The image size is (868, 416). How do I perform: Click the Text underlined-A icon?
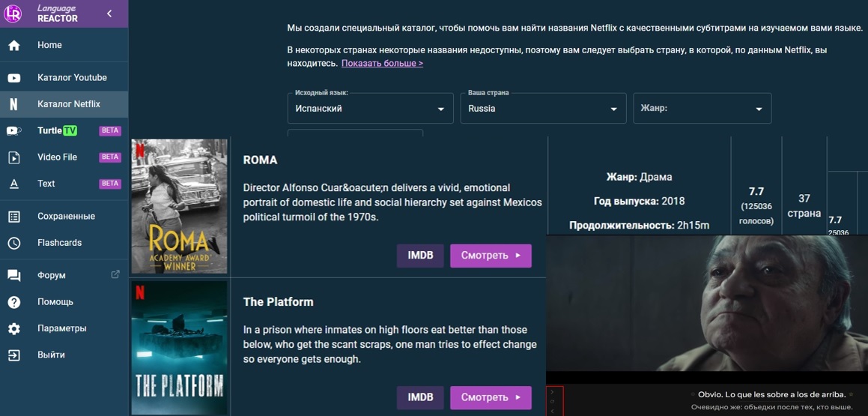point(13,184)
